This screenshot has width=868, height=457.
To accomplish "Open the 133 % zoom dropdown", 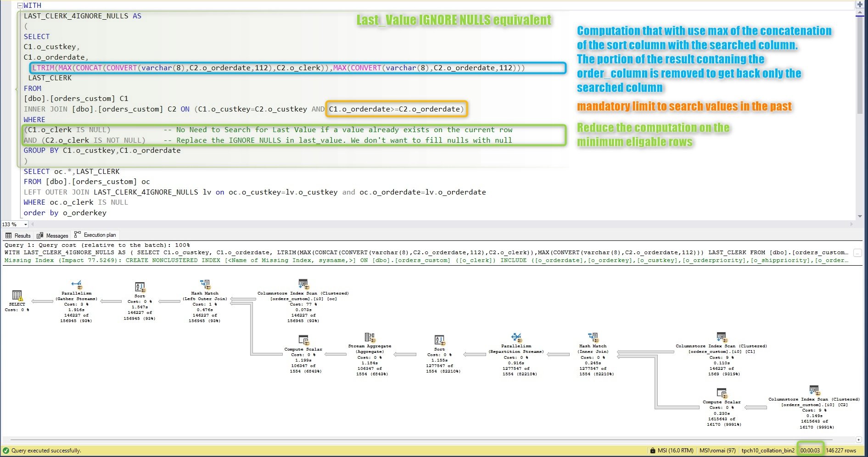I will (26, 224).
